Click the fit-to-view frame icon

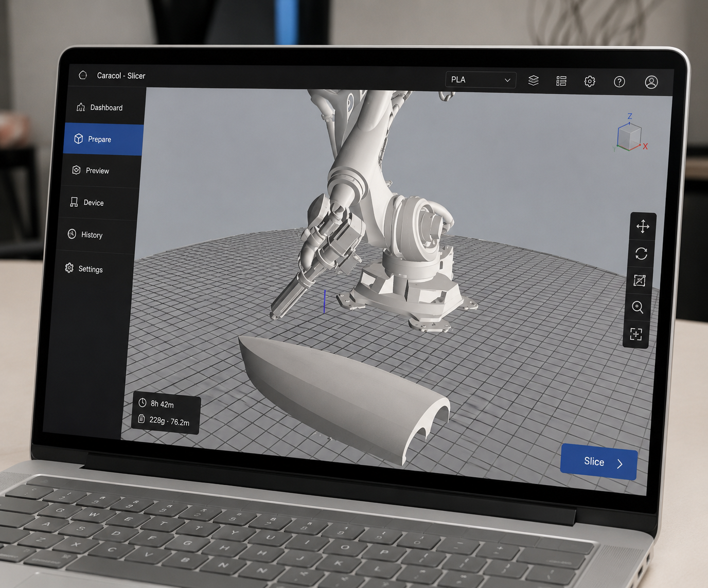636,334
